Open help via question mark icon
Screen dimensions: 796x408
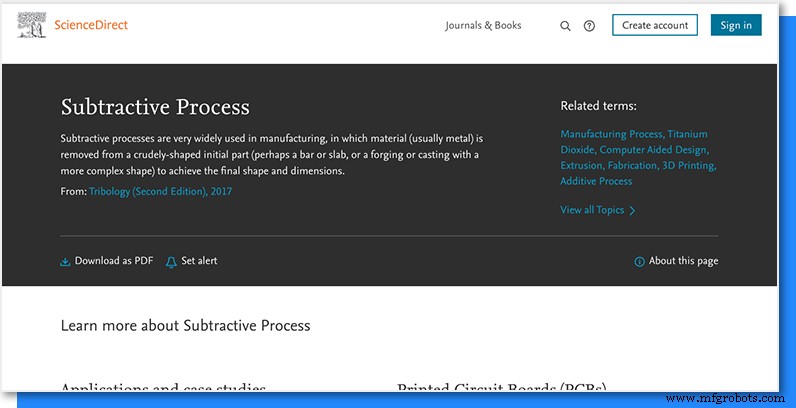click(589, 26)
